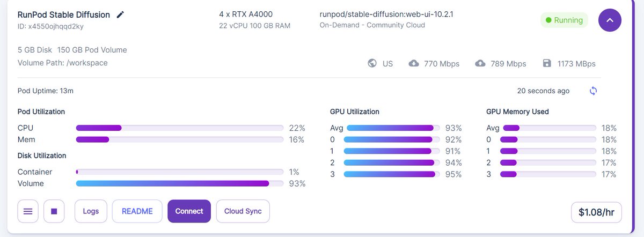Click the refresh stats icon
Viewport: 644px width, 237px height.
[593, 91]
